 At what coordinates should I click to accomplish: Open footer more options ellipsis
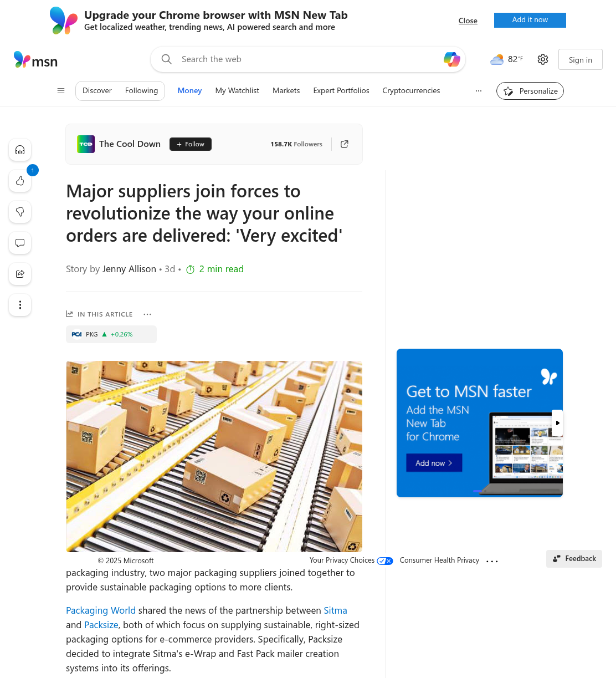coord(492,561)
